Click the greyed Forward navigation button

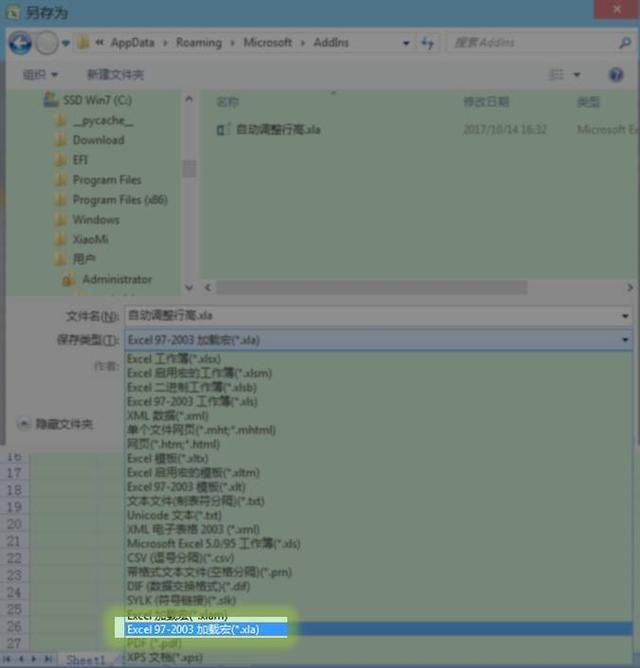pos(46,43)
